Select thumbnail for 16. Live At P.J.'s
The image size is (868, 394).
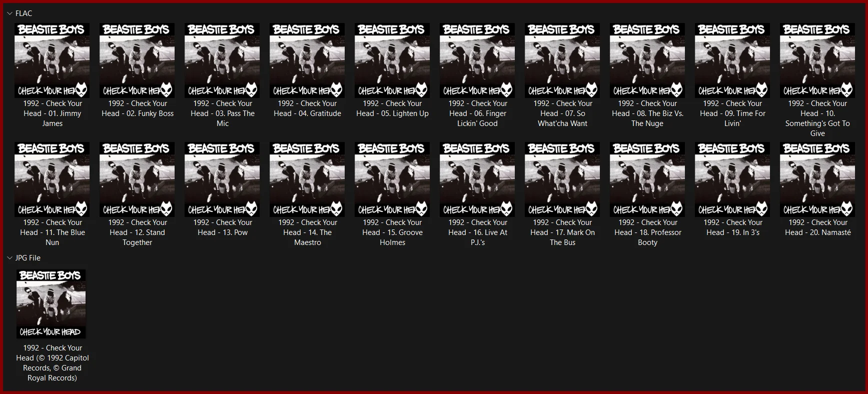pos(477,179)
